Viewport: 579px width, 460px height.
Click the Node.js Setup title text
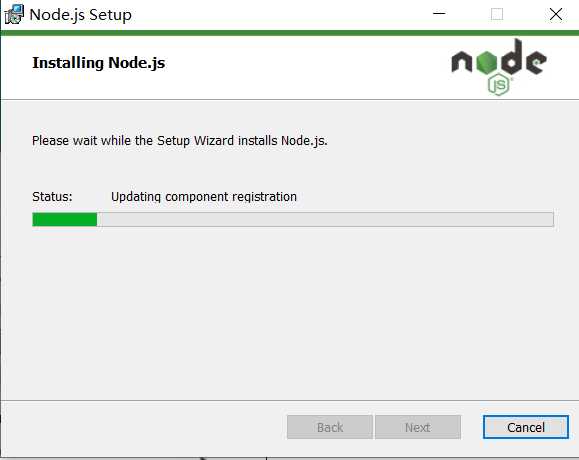coord(80,15)
